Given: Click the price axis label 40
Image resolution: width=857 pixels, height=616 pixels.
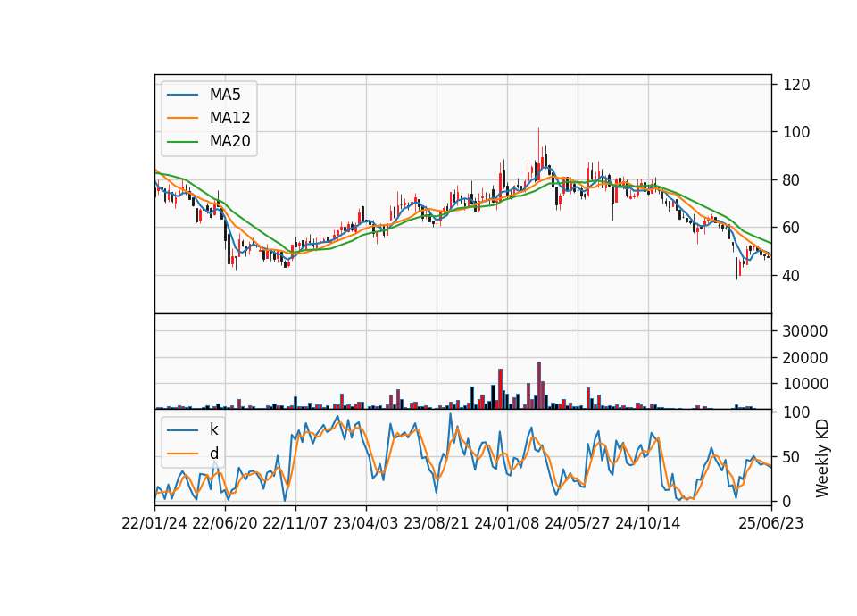Looking at the screenshot, I should pyautogui.click(x=792, y=276).
